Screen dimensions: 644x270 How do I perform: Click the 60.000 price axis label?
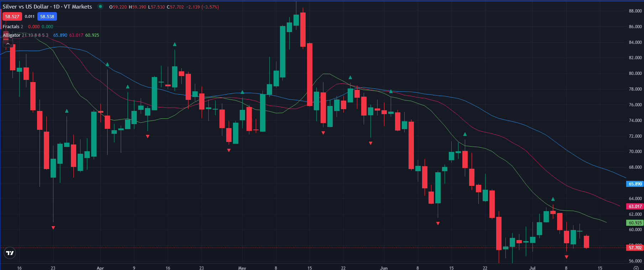click(635, 230)
